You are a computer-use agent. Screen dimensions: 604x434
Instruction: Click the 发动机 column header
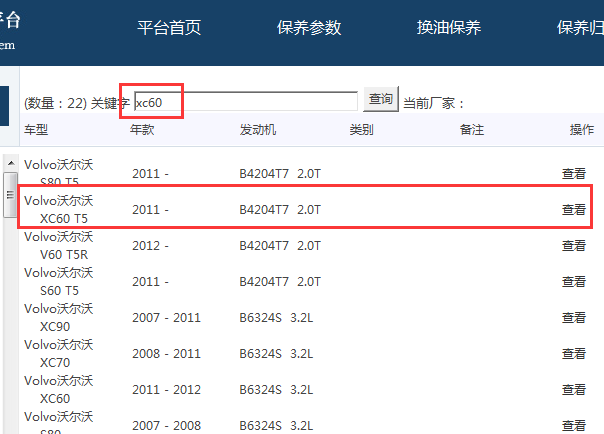[258, 130]
